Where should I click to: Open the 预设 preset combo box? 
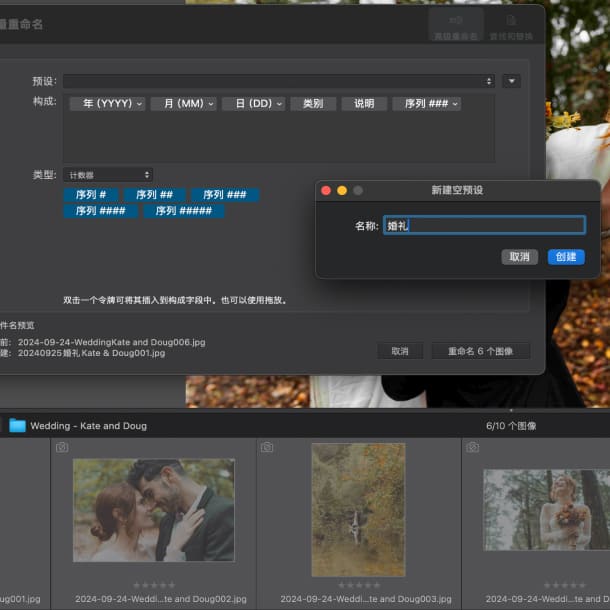tap(278, 81)
